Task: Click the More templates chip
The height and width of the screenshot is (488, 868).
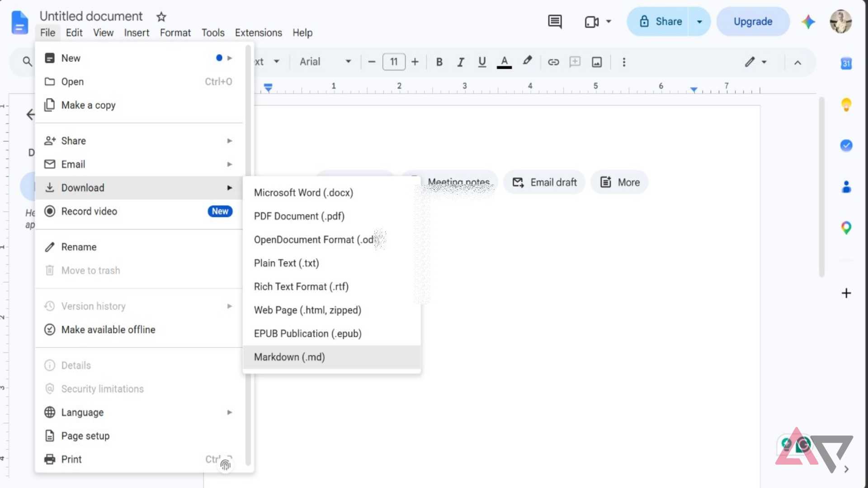Action: click(x=619, y=183)
